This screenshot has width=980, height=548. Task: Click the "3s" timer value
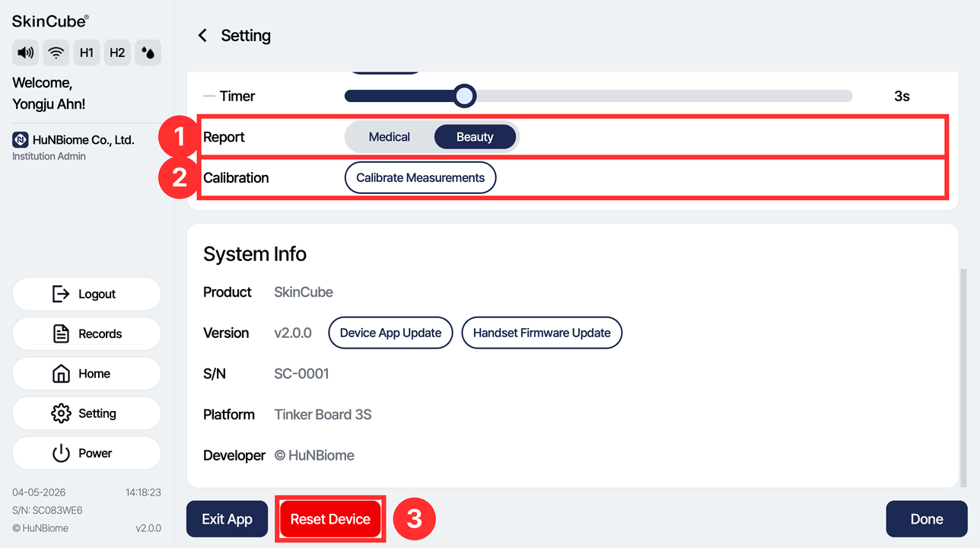tap(902, 97)
